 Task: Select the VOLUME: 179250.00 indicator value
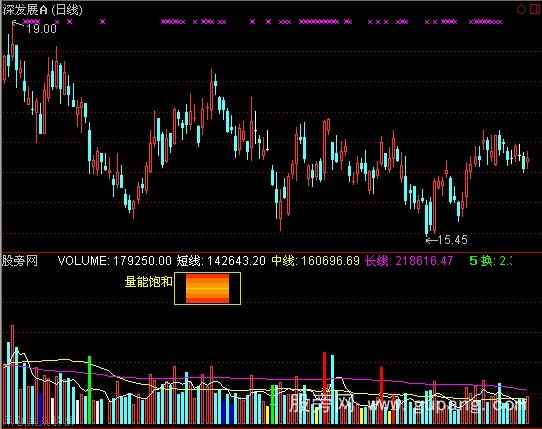coord(114,261)
